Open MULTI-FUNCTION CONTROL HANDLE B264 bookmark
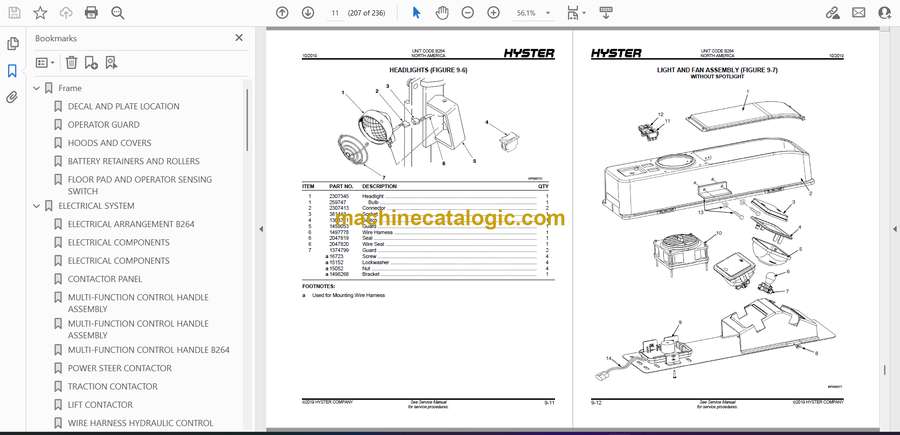900x435 pixels. [x=149, y=350]
